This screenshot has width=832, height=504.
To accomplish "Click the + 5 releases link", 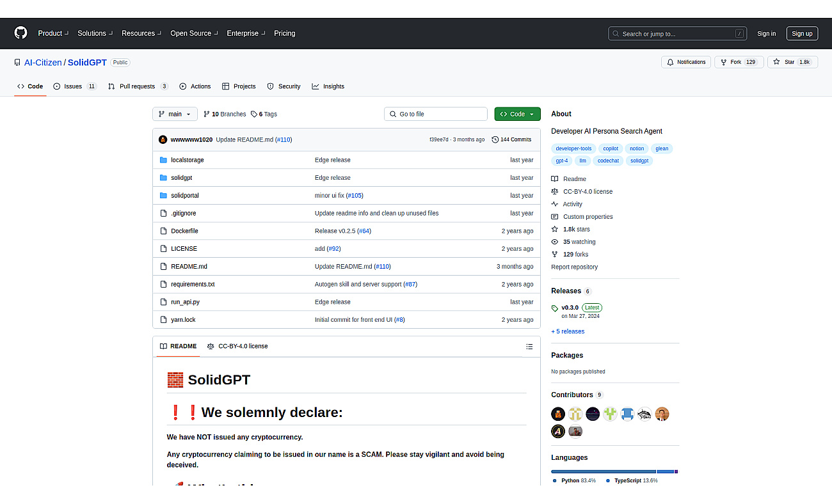I will tap(568, 331).
